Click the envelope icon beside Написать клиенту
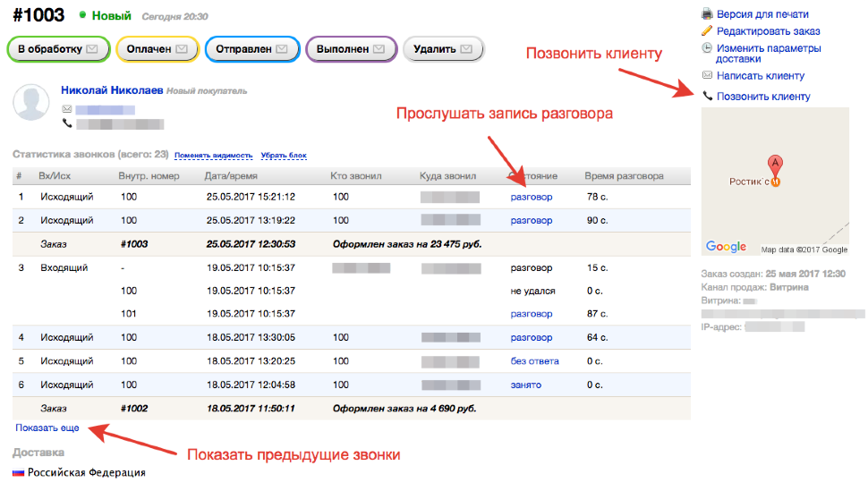The height and width of the screenshot is (491, 868). [x=708, y=76]
